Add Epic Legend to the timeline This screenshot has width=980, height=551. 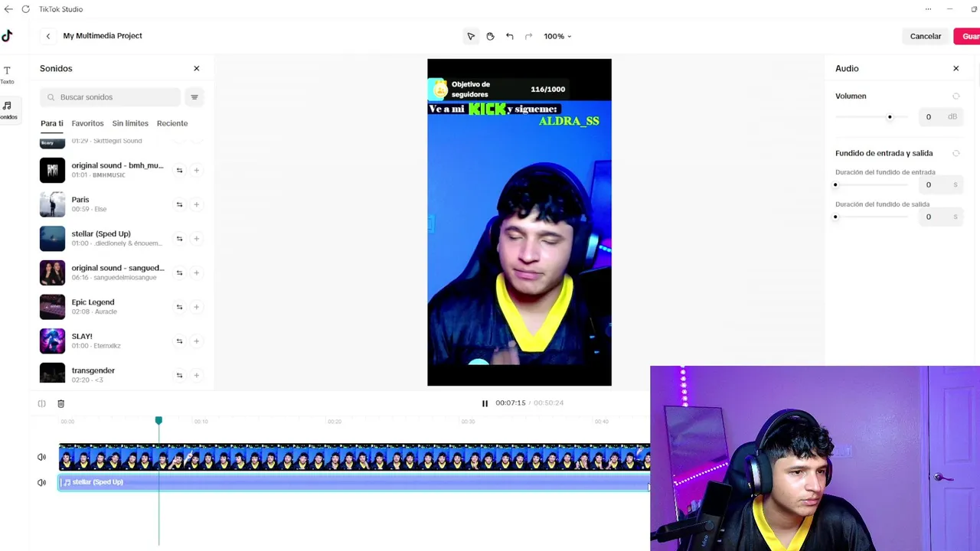pyautogui.click(x=196, y=307)
